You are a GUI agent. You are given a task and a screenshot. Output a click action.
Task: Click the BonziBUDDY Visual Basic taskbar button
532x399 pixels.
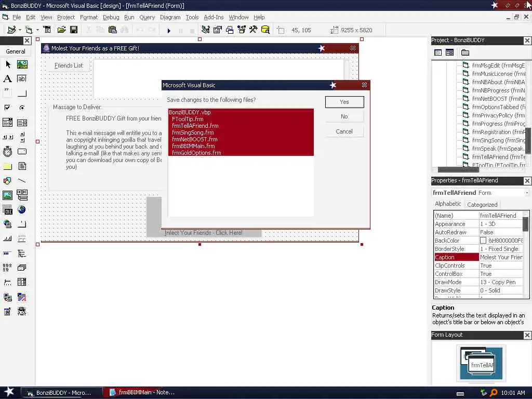pyautogui.click(x=62, y=393)
